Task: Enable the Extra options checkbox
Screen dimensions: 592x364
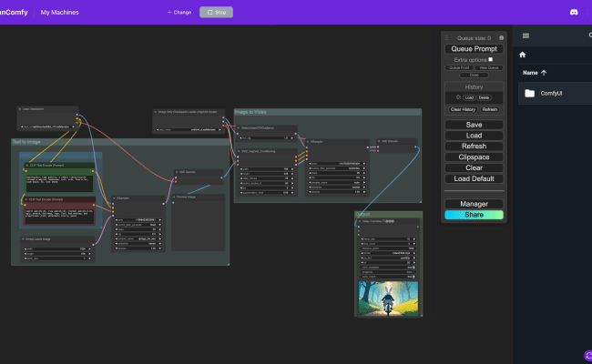Action: 490,59
